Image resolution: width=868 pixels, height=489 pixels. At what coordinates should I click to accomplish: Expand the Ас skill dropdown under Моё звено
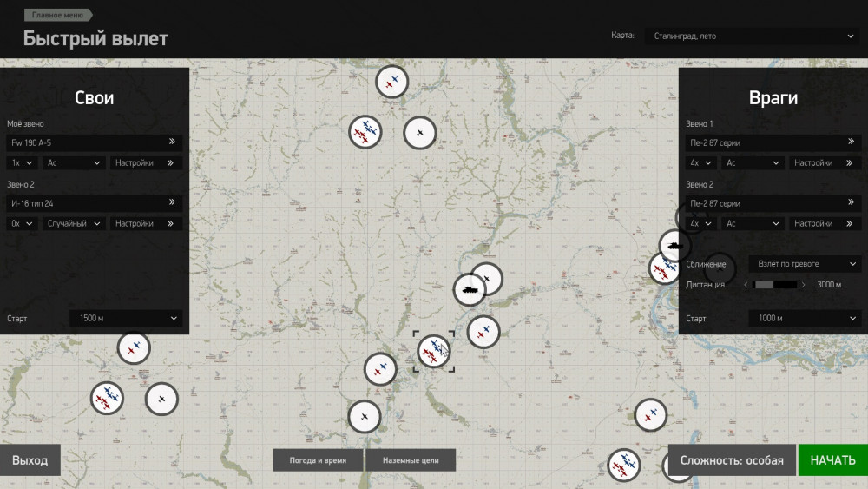tap(74, 162)
